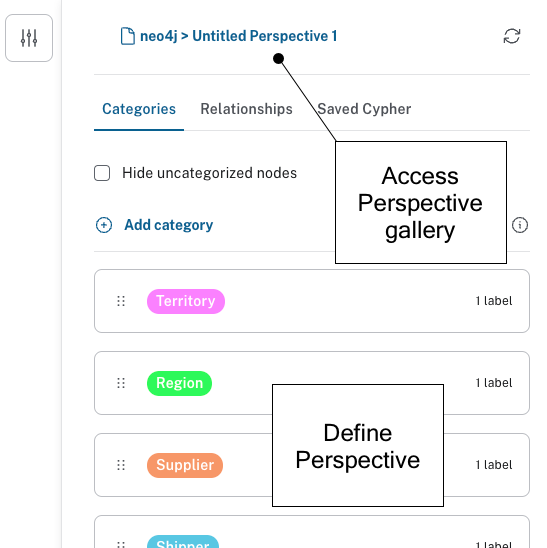The height and width of the screenshot is (548, 547).
Task: Click the document icon beside neo4j
Action: [128, 36]
